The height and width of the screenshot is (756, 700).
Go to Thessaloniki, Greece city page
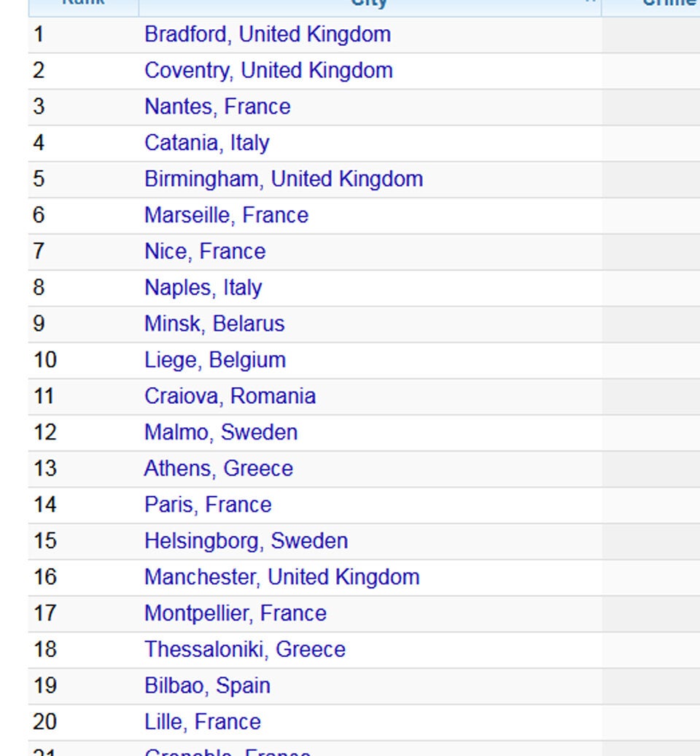[x=244, y=649]
